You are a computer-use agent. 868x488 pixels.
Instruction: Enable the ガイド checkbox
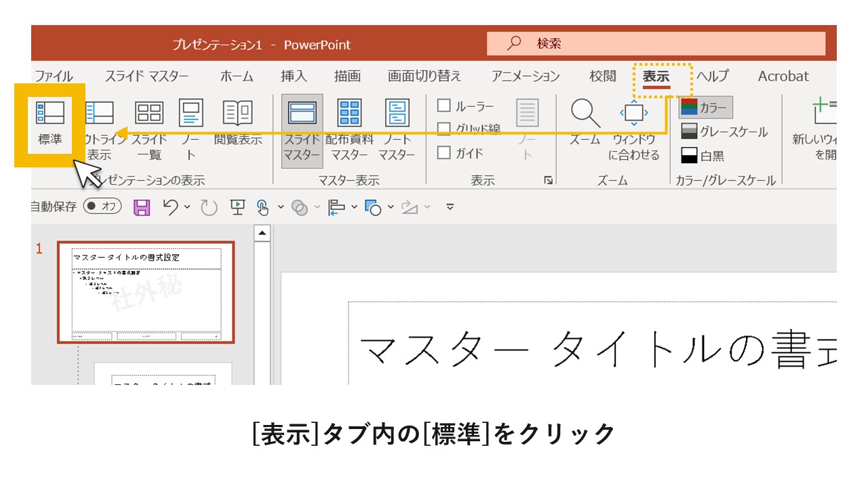[445, 152]
